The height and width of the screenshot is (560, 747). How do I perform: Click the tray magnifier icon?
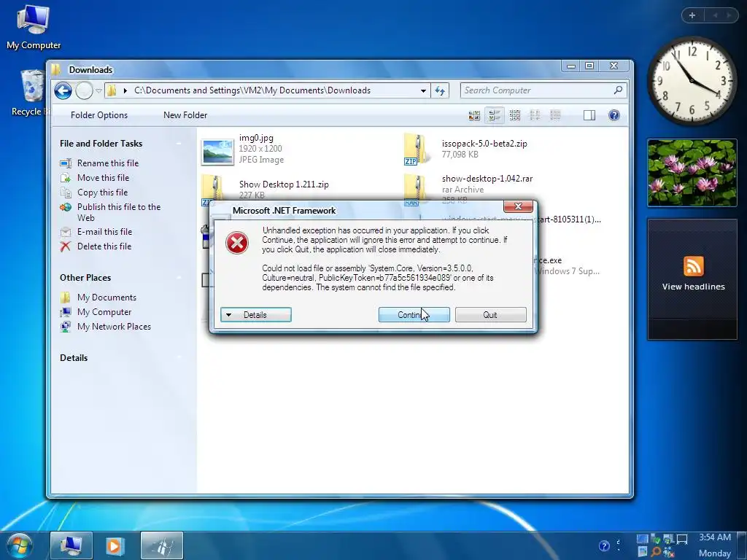point(656,552)
